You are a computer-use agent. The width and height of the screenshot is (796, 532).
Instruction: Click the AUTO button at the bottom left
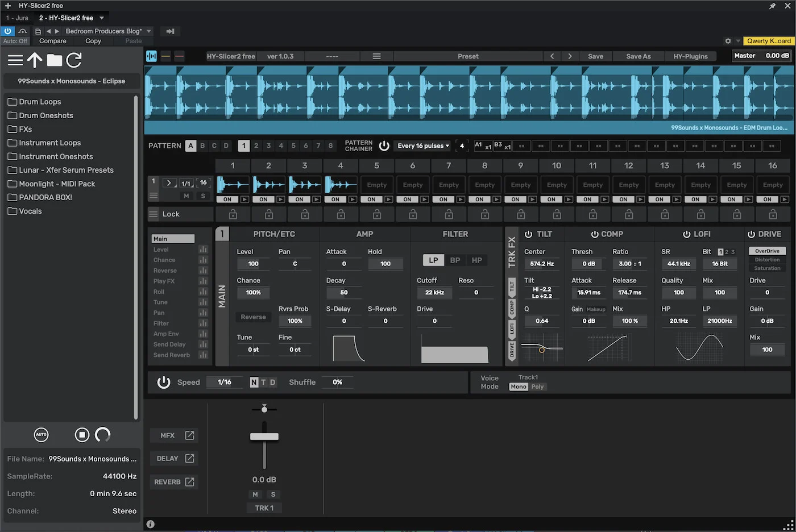(x=41, y=435)
